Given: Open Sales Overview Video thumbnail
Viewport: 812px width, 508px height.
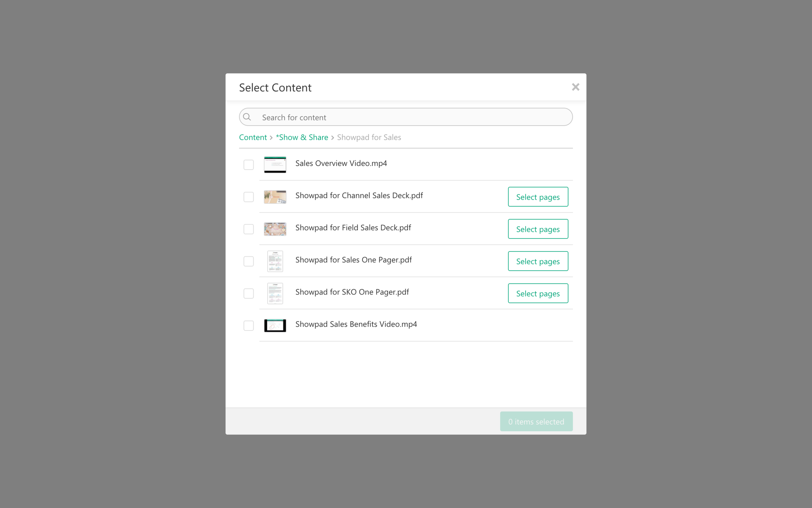Looking at the screenshot, I should [x=275, y=165].
